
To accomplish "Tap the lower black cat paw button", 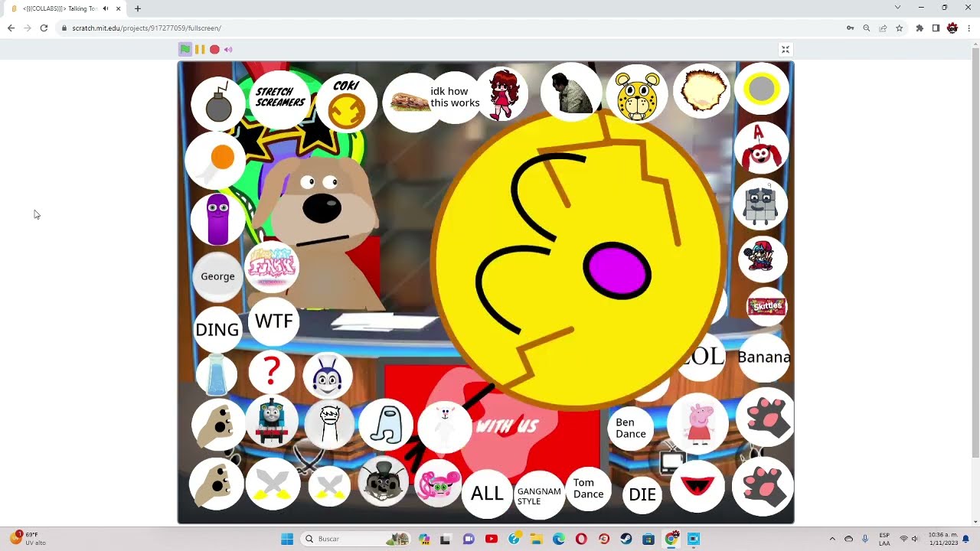I will pyautogui.click(x=763, y=487).
